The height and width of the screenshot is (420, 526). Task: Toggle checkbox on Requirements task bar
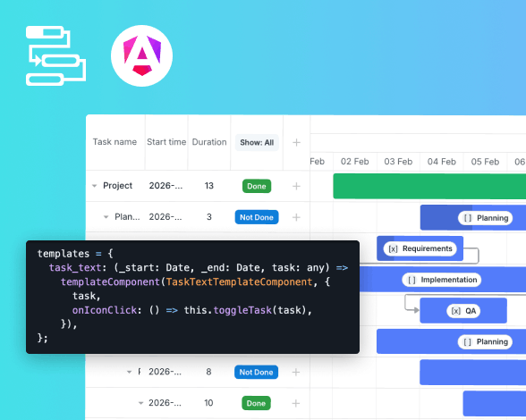click(394, 248)
